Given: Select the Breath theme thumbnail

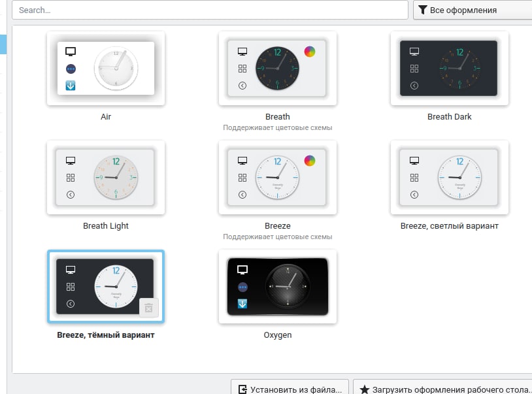Looking at the screenshot, I should pos(278,68).
